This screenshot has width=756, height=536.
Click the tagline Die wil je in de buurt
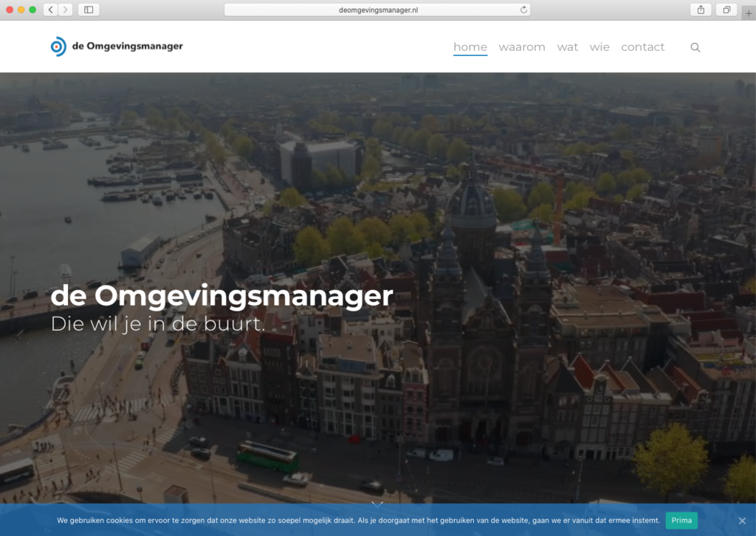tap(158, 324)
